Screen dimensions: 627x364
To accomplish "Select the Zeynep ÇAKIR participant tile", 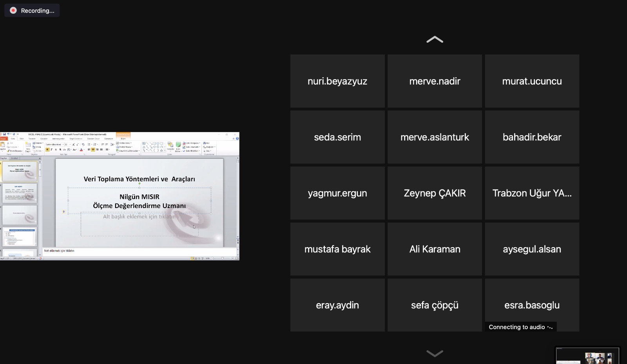I will 435,193.
